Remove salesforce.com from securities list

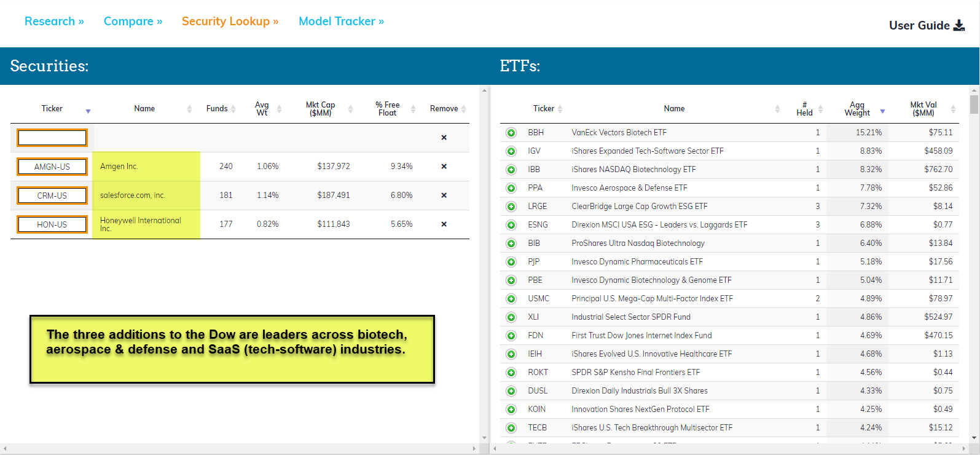[444, 196]
